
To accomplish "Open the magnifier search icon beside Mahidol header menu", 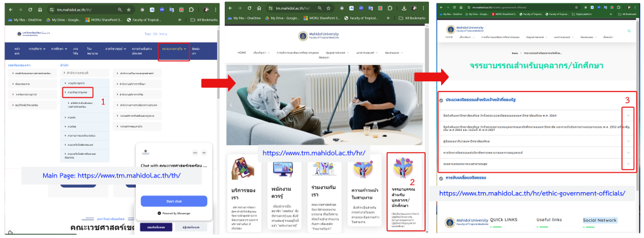I will (x=629, y=30).
